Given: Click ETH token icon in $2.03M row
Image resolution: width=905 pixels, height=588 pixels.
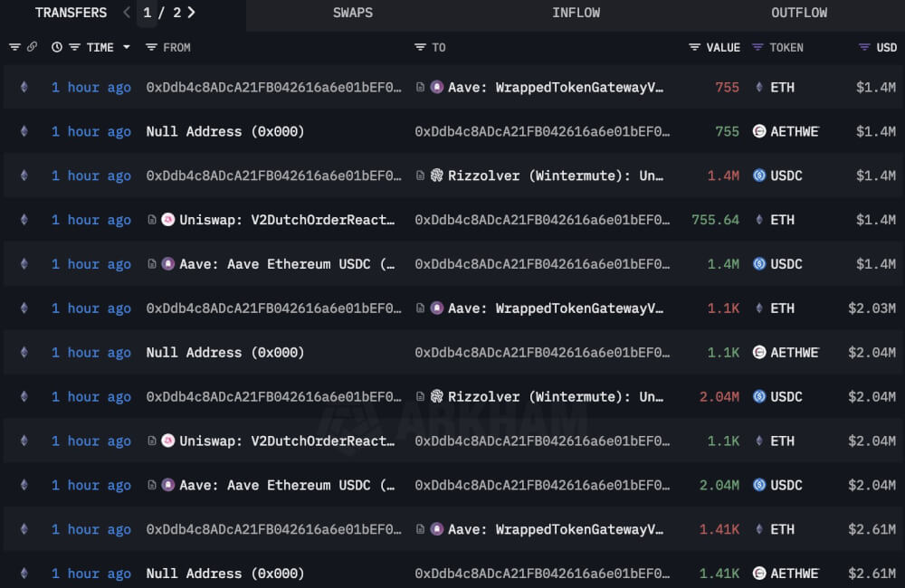Looking at the screenshot, I should click(x=759, y=308).
